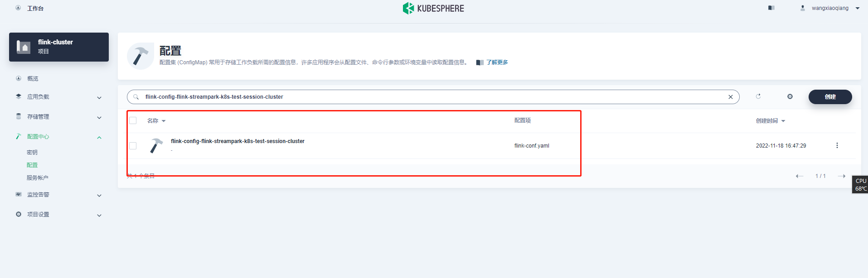Expand 监控告警 chevron
Screen dimensions: 868x278
99,196
